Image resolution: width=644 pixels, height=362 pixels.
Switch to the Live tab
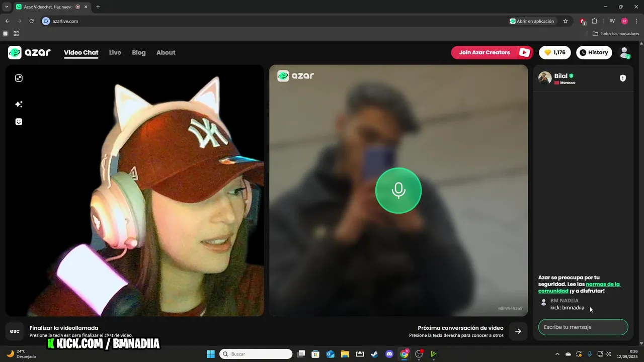115,52
